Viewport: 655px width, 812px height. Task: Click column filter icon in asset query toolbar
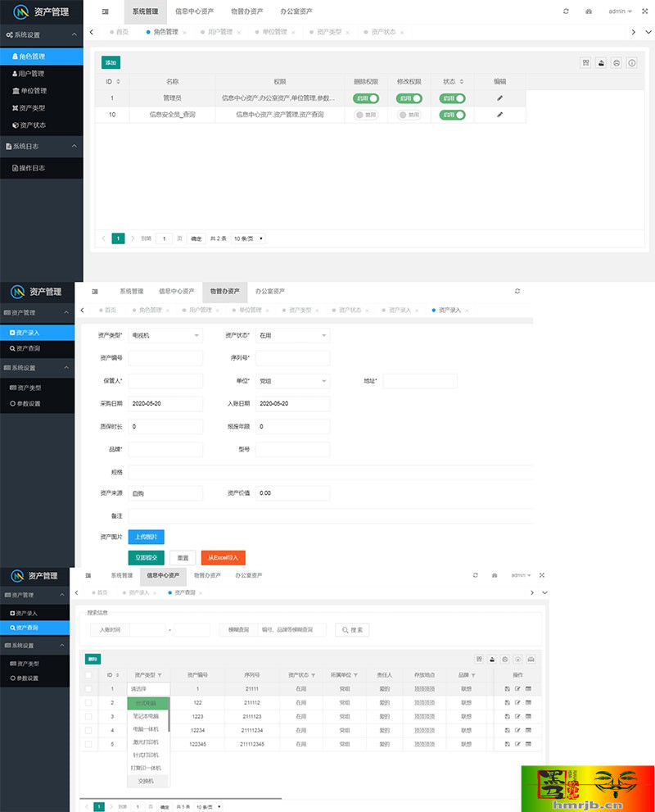pyautogui.click(x=479, y=660)
